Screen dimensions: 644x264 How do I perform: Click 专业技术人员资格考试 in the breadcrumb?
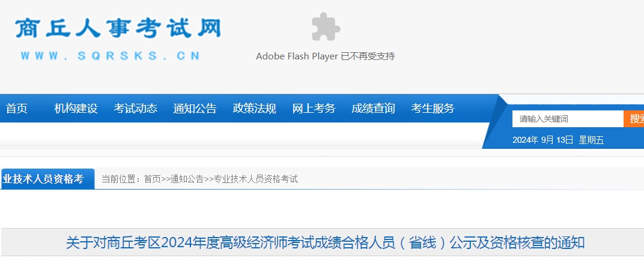(256, 179)
